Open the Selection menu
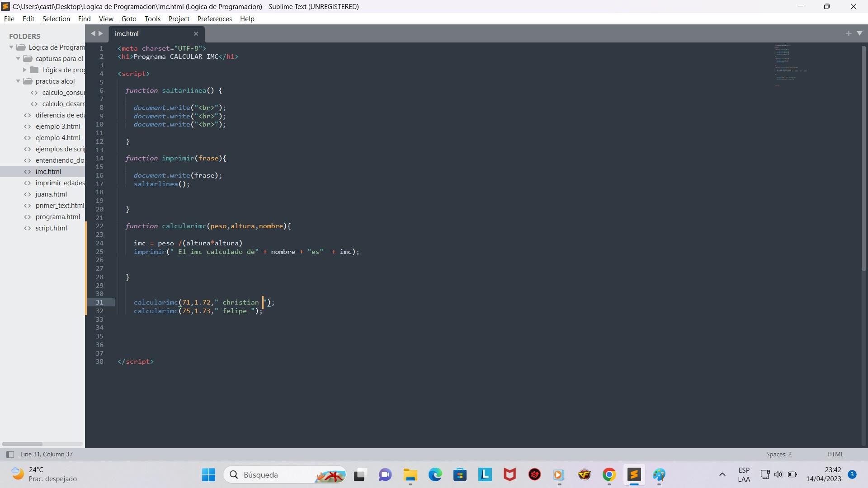 click(x=56, y=19)
